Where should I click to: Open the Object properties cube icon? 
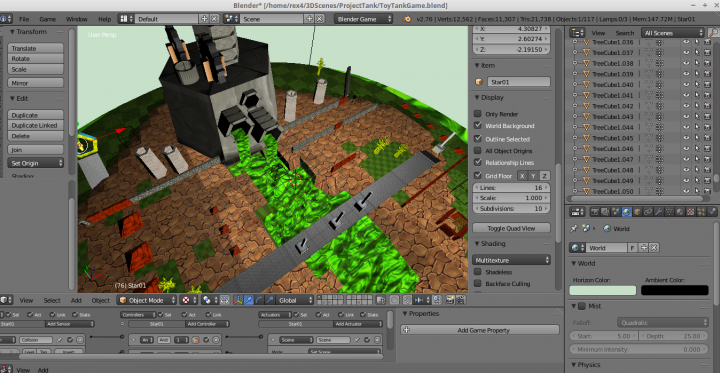637,212
